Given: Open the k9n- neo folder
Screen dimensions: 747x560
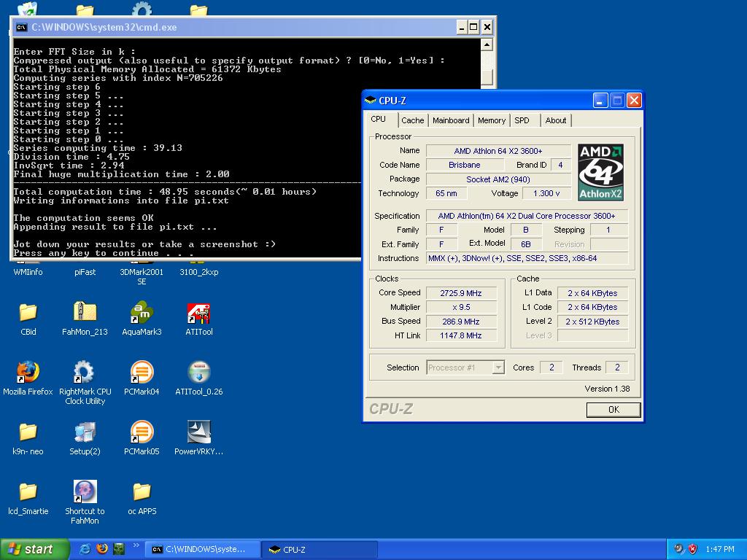Looking at the screenshot, I should (x=28, y=438).
